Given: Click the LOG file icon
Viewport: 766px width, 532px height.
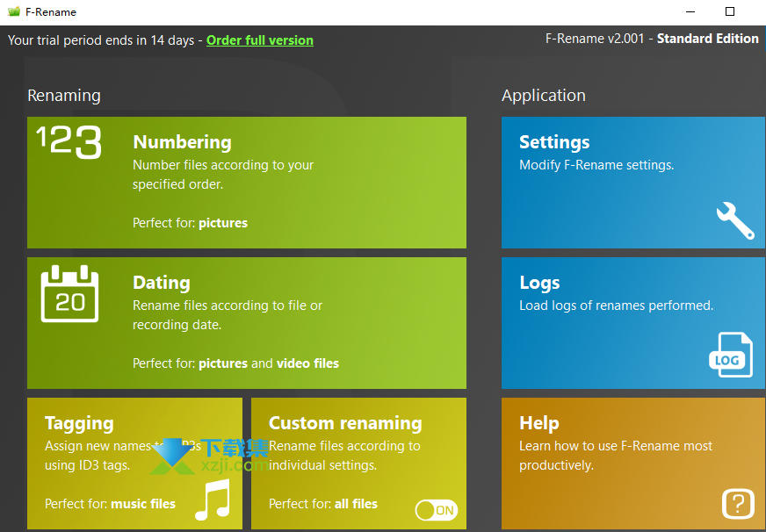Looking at the screenshot, I should (730, 355).
